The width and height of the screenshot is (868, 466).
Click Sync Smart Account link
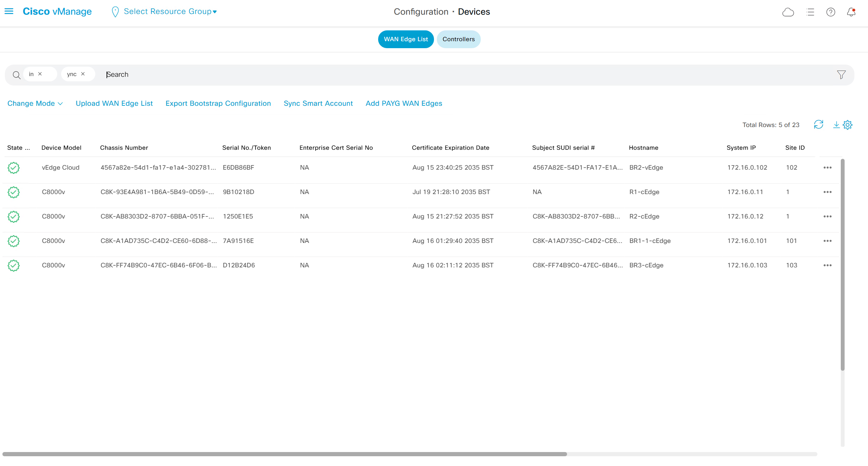(318, 103)
